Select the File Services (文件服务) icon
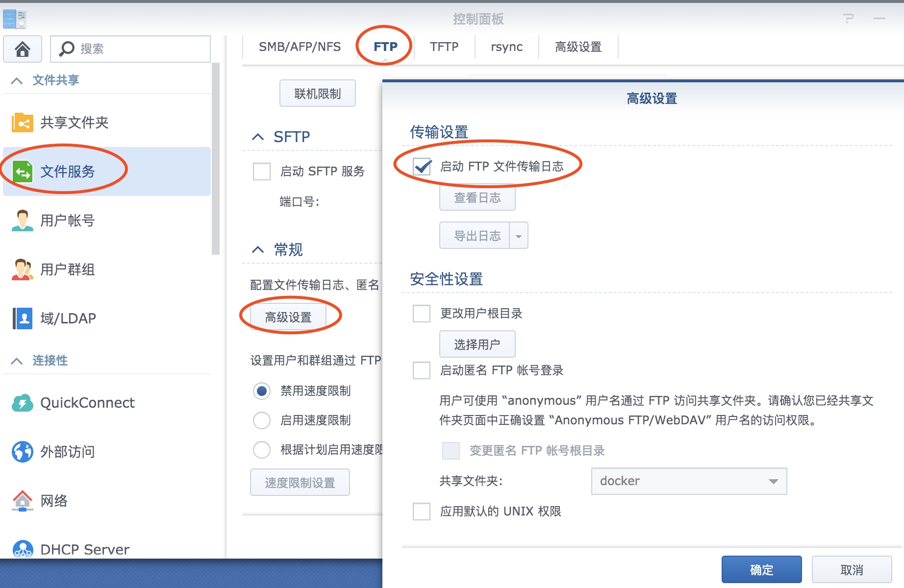The width and height of the screenshot is (904, 588). 23,171
